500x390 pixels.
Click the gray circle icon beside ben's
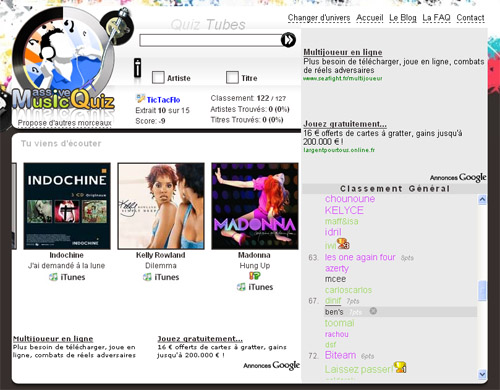(373, 311)
